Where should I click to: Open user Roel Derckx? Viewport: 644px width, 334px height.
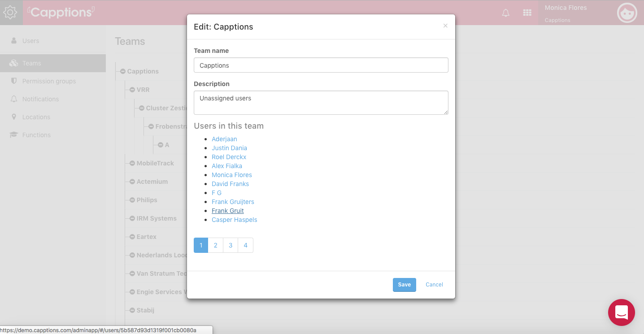[229, 157]
